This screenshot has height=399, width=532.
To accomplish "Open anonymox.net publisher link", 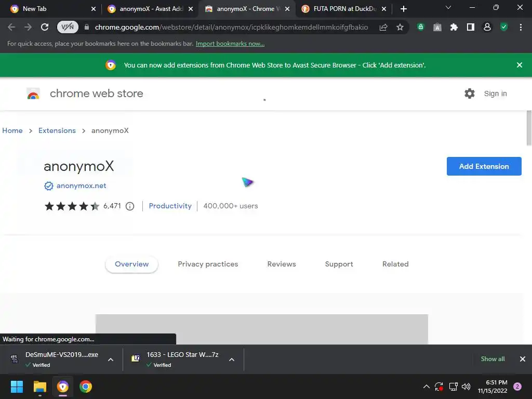I will pyautogui.click(x=82, y=185).
